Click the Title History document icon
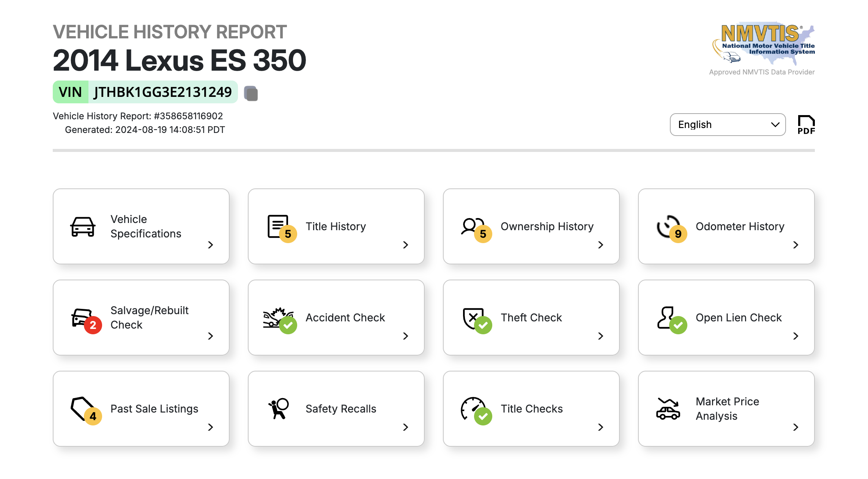Image resolution: width=868 pixels, height=479 pixels. tap(277, 225)
